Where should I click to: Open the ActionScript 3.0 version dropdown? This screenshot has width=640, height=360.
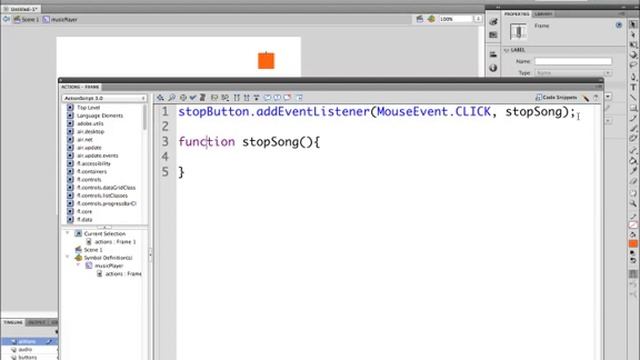(104, 98)
